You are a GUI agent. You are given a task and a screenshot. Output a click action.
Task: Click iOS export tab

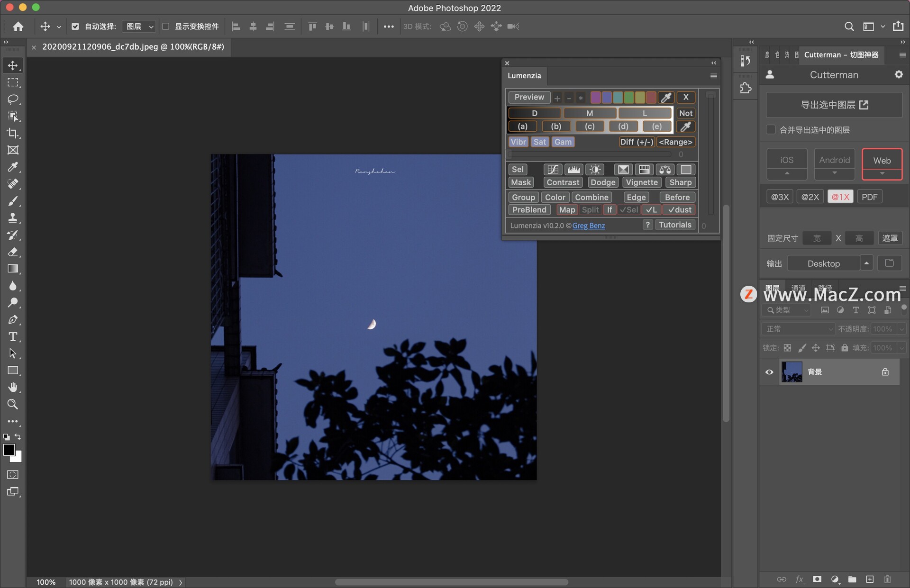(787, 159)
